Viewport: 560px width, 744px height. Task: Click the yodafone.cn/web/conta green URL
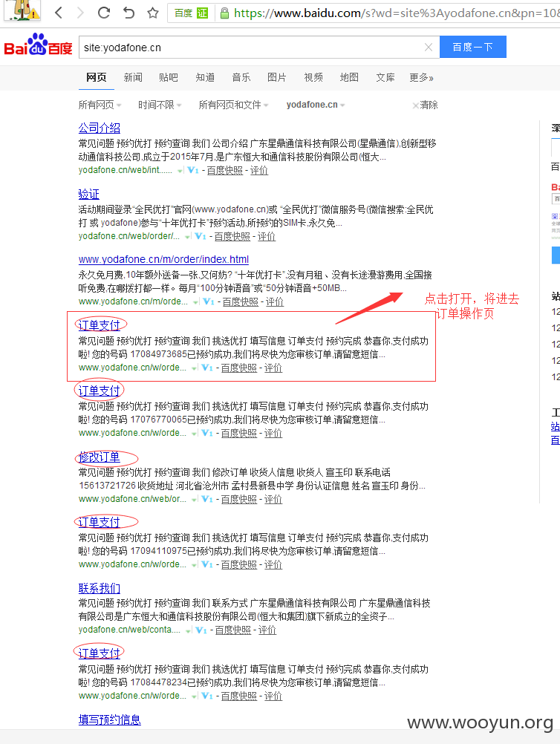(x=129, y=630)
